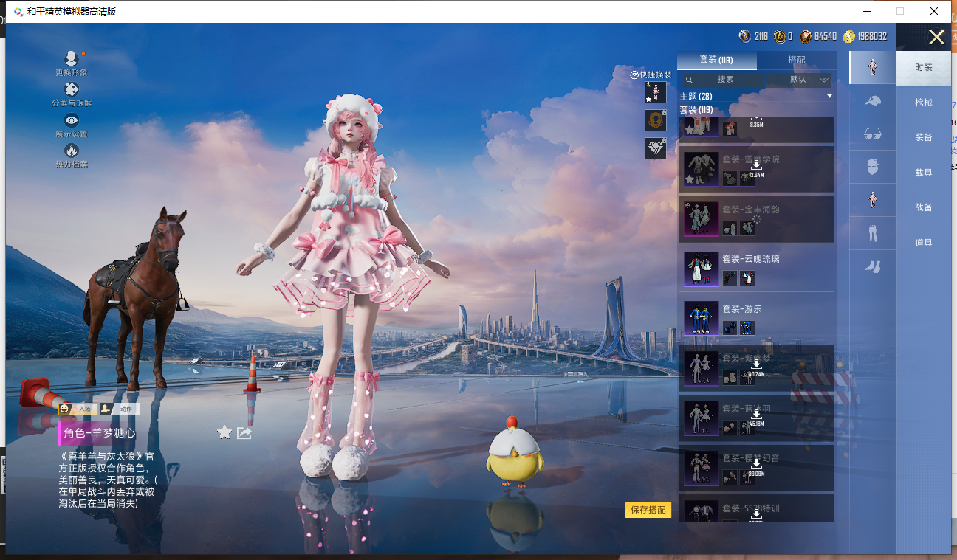
Task: Open the 道具 items menu
Action: [924, 243]
